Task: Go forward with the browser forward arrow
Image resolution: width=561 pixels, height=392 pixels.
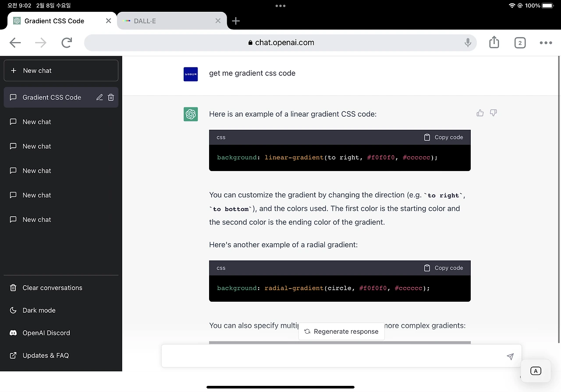Action: click(x=41, y=43)
